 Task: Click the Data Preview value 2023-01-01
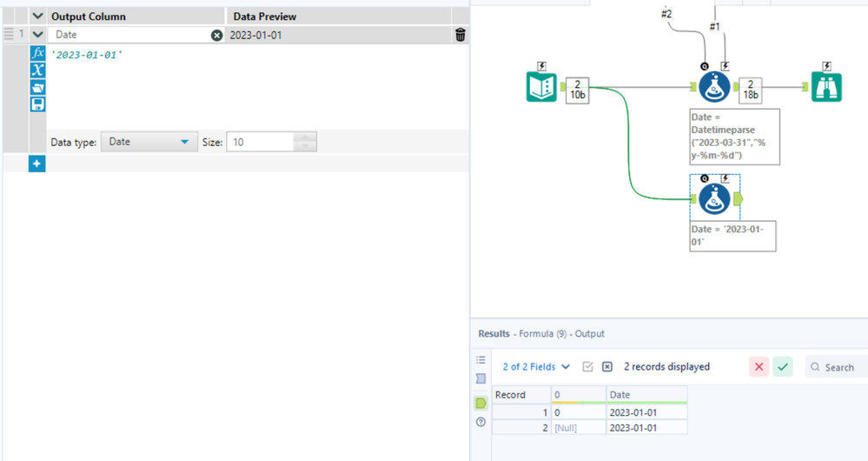tap(255, 35)
